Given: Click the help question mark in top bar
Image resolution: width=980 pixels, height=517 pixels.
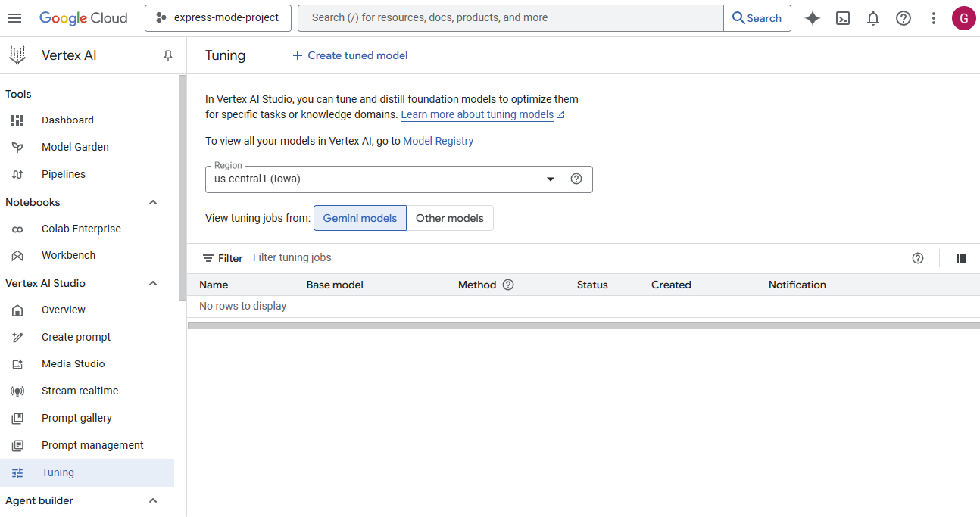Looking at the screenshot, I should tap(904, 18).
